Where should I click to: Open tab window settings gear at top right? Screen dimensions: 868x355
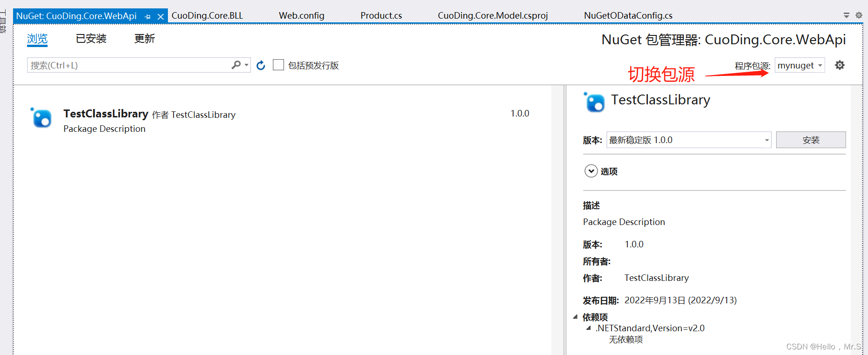coord(859,15)
